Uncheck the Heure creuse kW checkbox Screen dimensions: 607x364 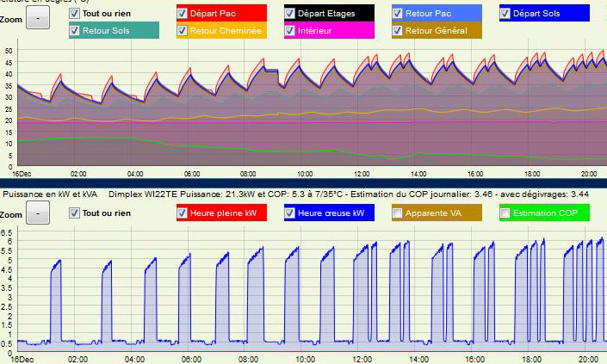290,213
